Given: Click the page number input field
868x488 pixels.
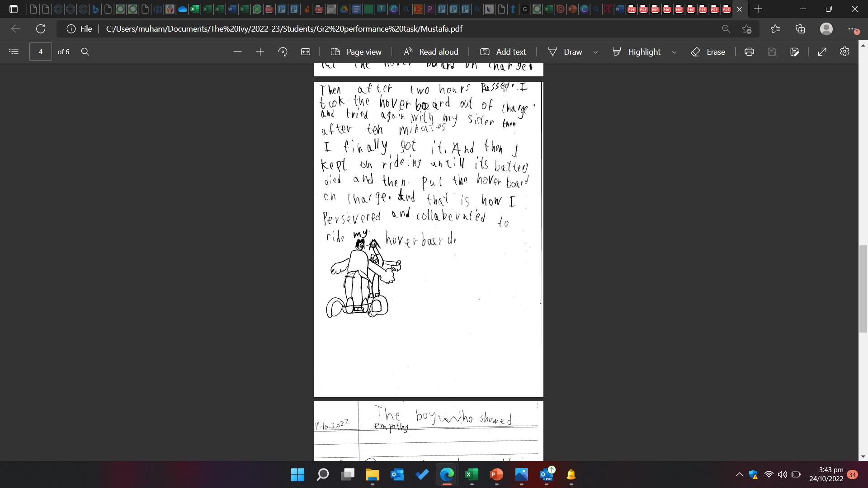Looking at the screenshot, I should 41,52.
